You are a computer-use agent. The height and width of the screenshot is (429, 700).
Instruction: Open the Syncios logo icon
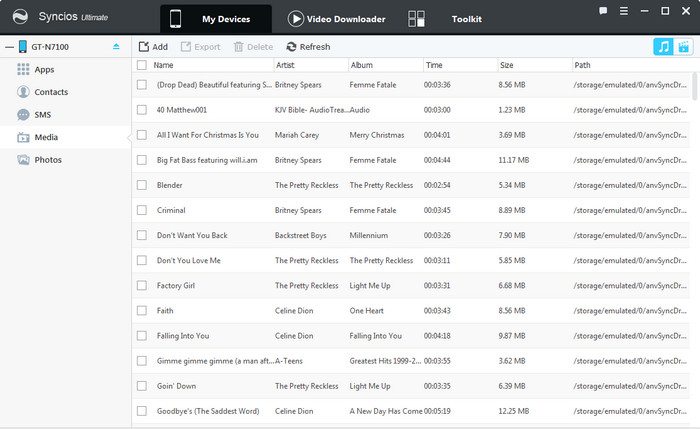(x=20, y=17)
